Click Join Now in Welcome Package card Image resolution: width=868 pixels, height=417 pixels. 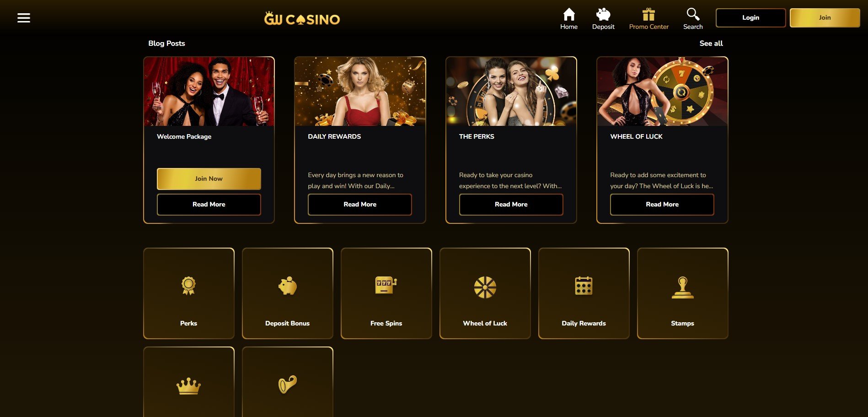[x=209, y=179]
